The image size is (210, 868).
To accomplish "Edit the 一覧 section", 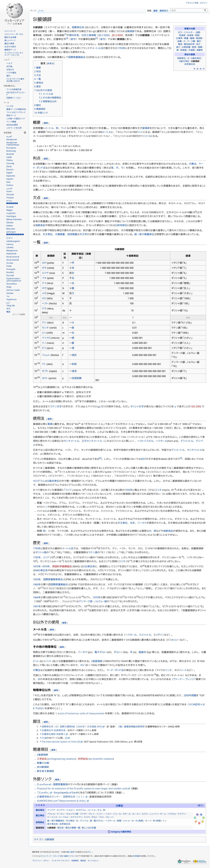I will 46,243.
